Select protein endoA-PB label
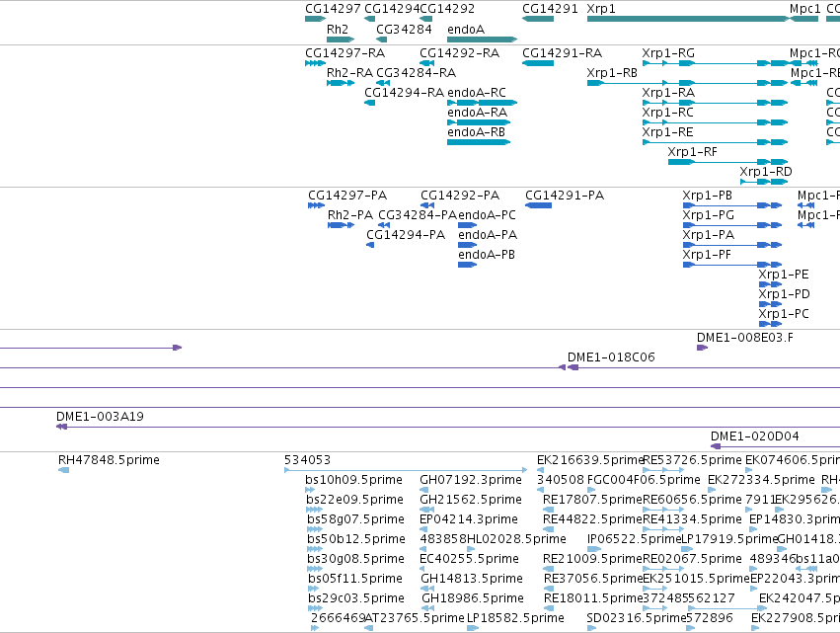Screen dimensions: 840x633 [x=487, y=255]
